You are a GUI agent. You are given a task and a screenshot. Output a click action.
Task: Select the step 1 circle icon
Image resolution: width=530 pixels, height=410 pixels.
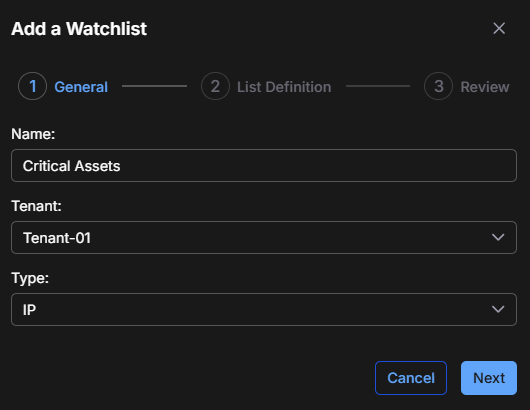(32, 86)
